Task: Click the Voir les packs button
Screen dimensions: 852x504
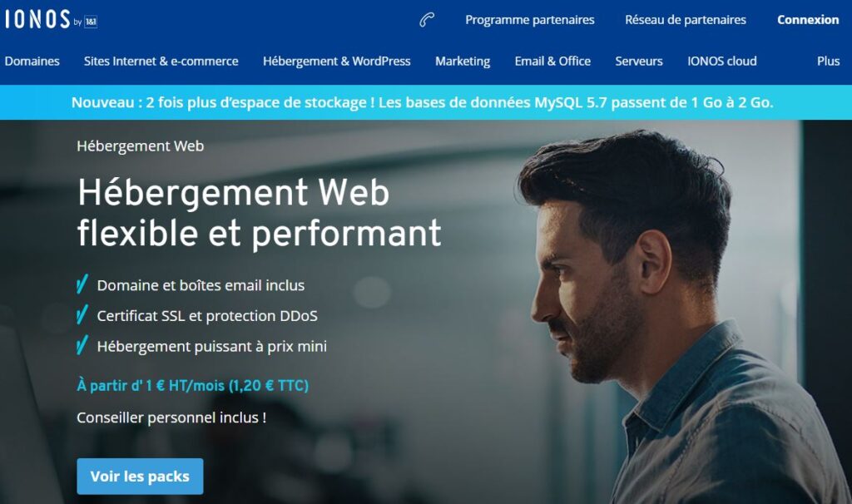Action: (x=140, y=477)
